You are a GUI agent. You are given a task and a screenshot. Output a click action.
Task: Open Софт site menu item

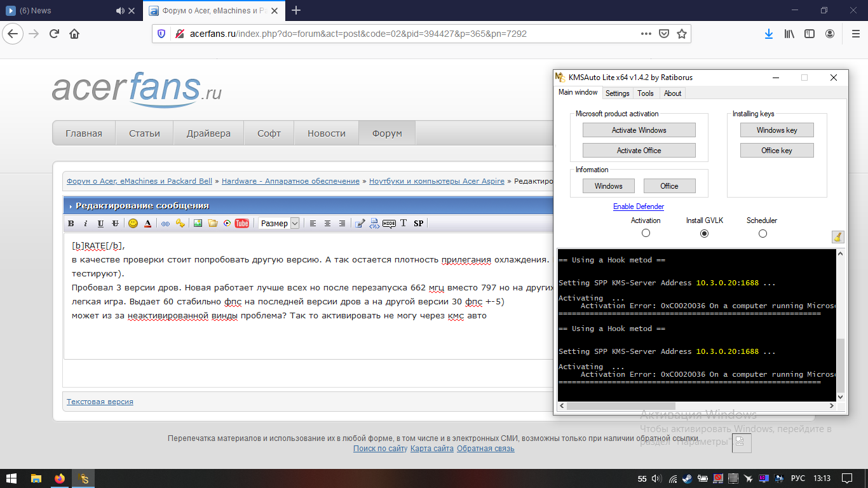coord(269,133)
